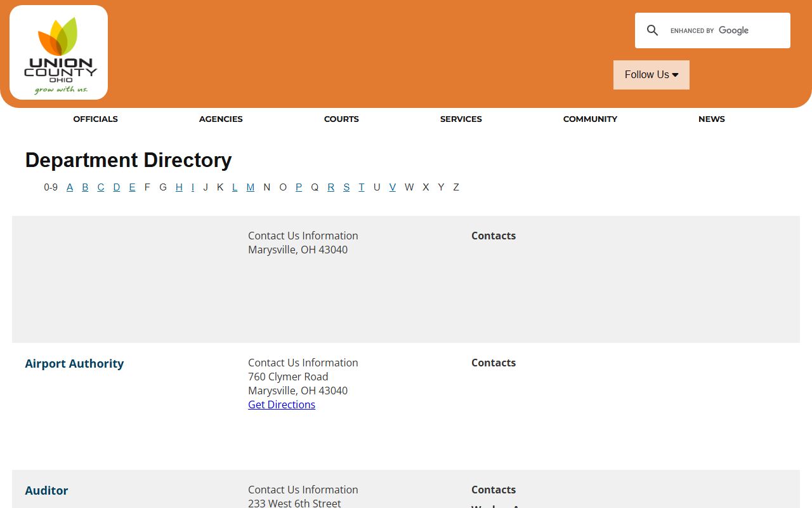This screenshot has height=508, width=812.
Task: Open the Auditor department page
Action: pyautogui.click(x=46, y=491)
